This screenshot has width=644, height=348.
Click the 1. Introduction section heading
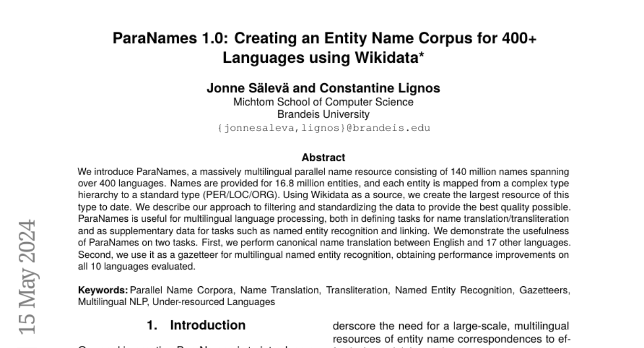pos(196,325)
